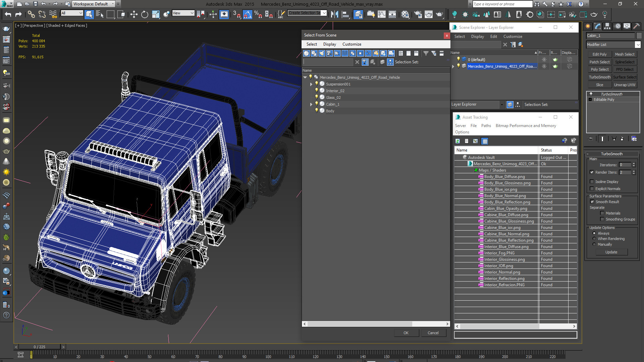Image resolution: width=644 pixels, height=362 pixels.
Task: Open the reference coordinate View dropdown
Action: point(183,13)
